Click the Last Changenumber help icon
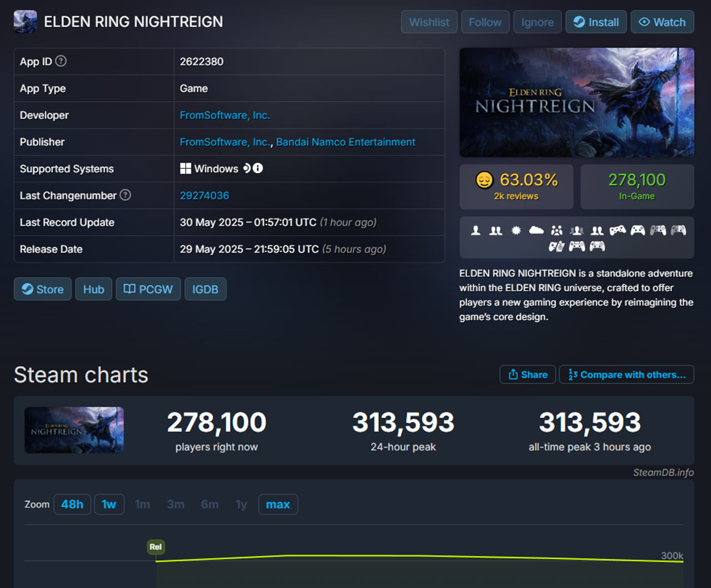711x588 pixels. tap(126, 195)
